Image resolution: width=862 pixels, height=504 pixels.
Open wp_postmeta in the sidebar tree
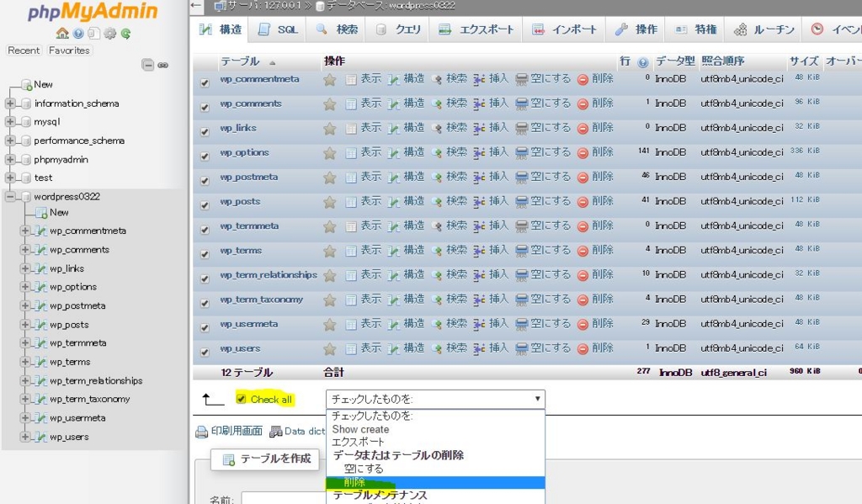77,305
